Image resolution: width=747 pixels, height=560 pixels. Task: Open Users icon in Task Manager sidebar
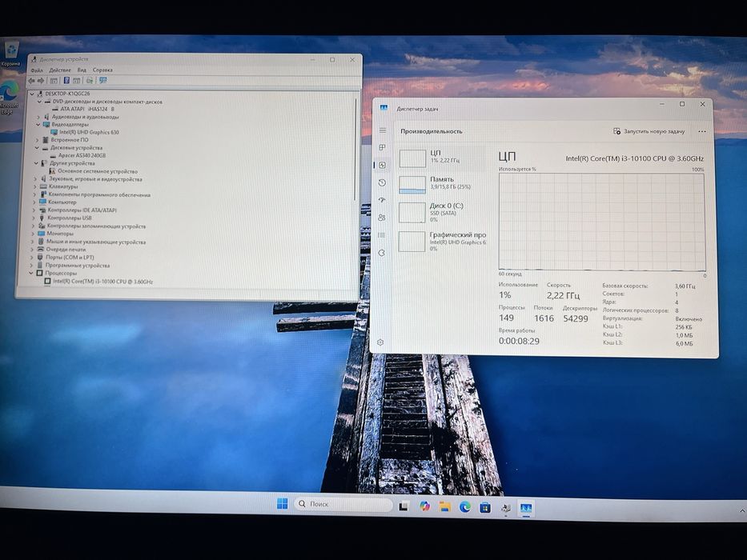[381, 217]
